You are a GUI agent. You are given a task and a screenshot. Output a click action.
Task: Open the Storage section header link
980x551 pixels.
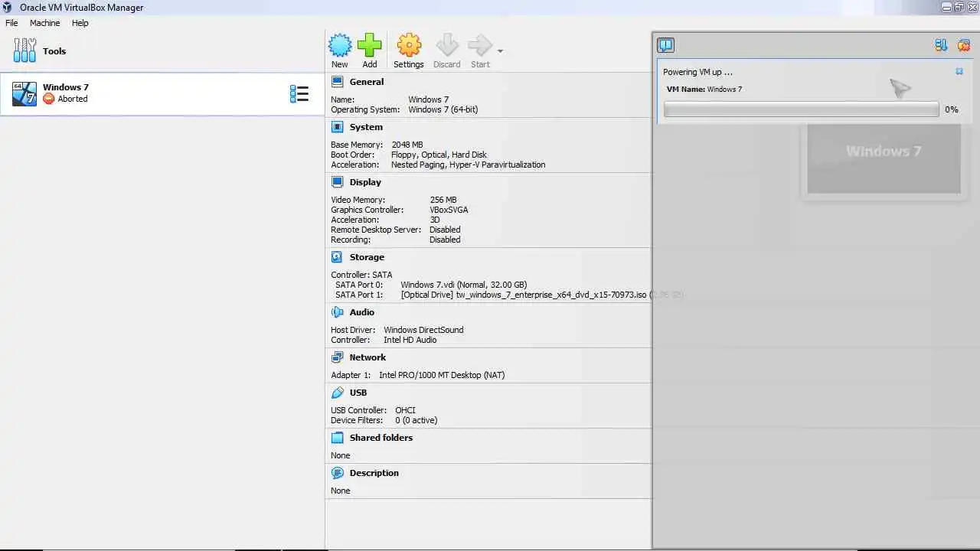(367, 257)
